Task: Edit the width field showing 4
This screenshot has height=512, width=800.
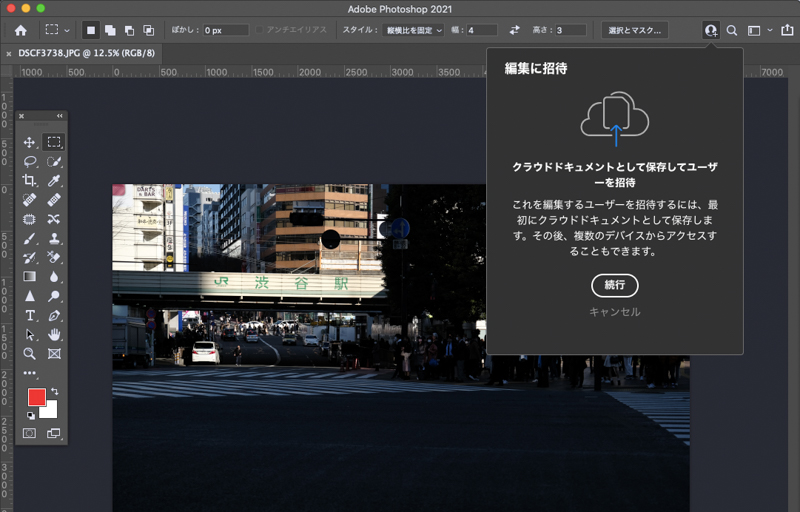Action: (x=482, y=30)
